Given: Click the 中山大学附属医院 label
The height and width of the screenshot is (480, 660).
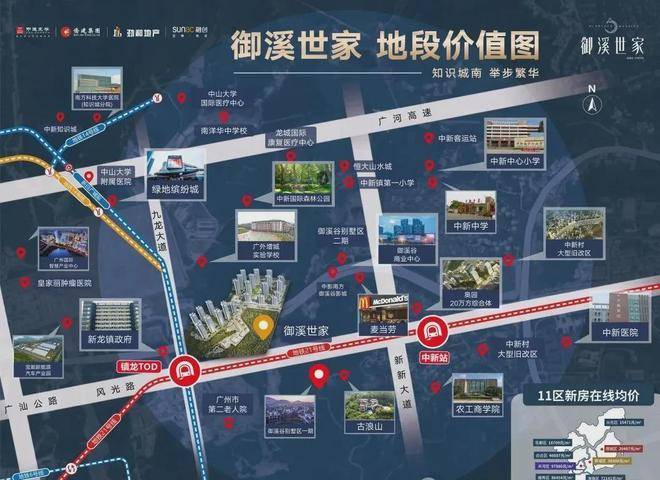Looking at the screenshot, I should [116, 176].
